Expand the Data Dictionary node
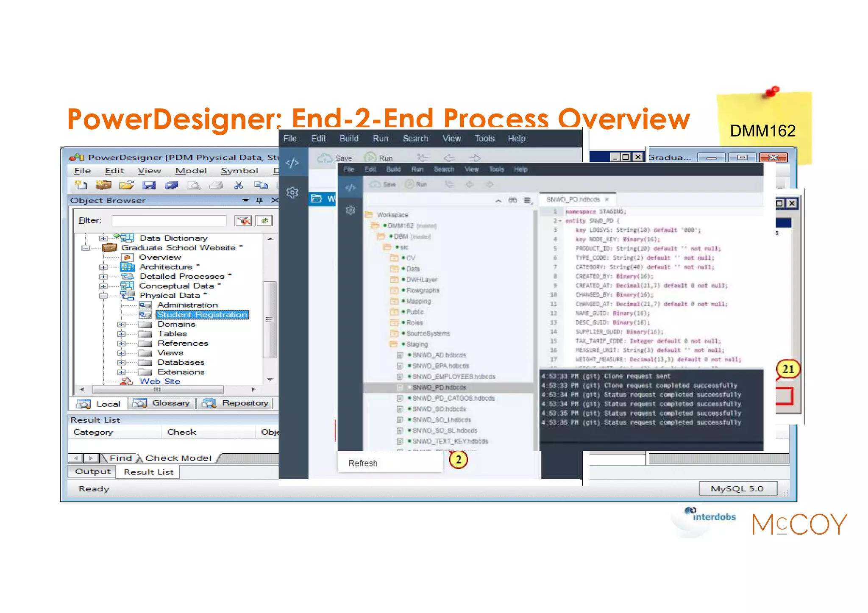 (103, 238)
